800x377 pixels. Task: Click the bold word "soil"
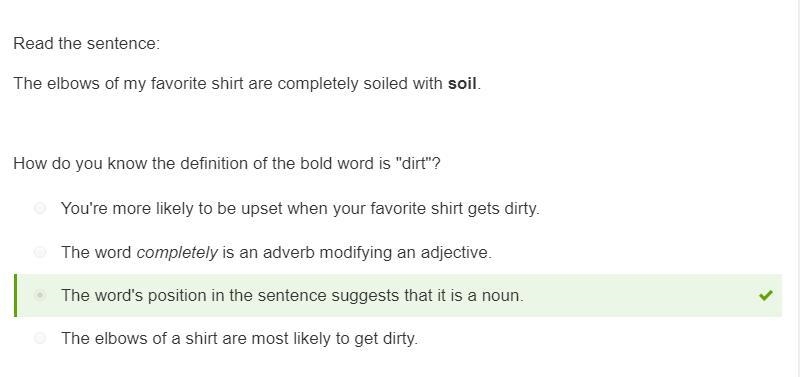462,83
